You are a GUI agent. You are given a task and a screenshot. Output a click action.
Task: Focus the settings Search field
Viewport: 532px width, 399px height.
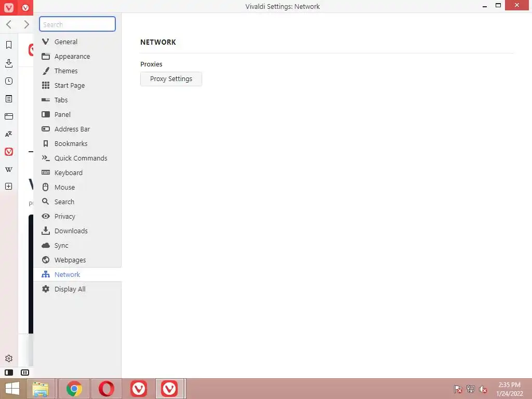pos(77,24)
